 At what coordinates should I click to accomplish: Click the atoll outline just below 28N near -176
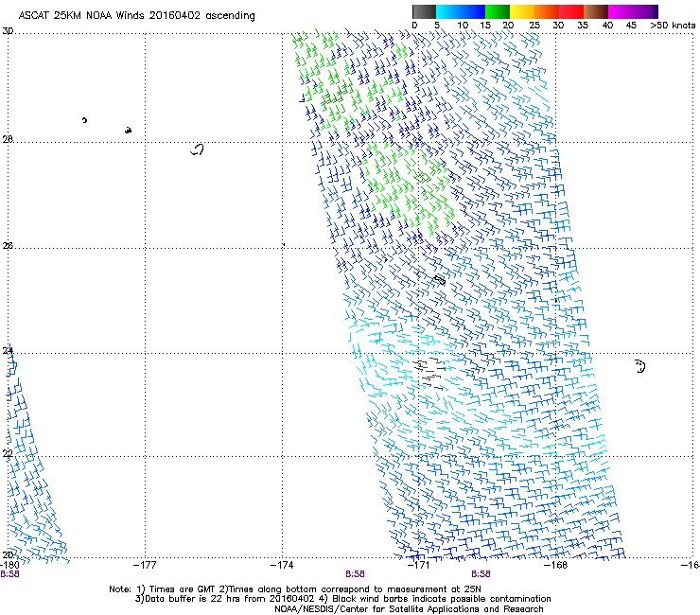tap(197, 149)
